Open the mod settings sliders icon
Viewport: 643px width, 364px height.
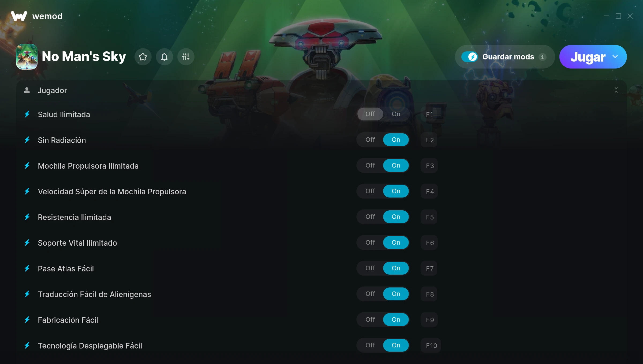(x=186, y=57)
